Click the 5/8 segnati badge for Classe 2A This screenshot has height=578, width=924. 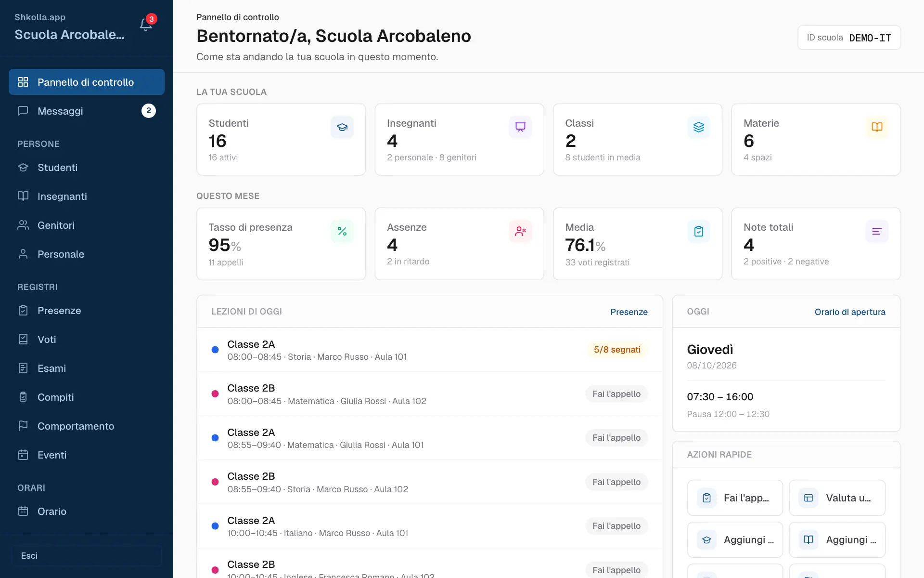point(617,350)
